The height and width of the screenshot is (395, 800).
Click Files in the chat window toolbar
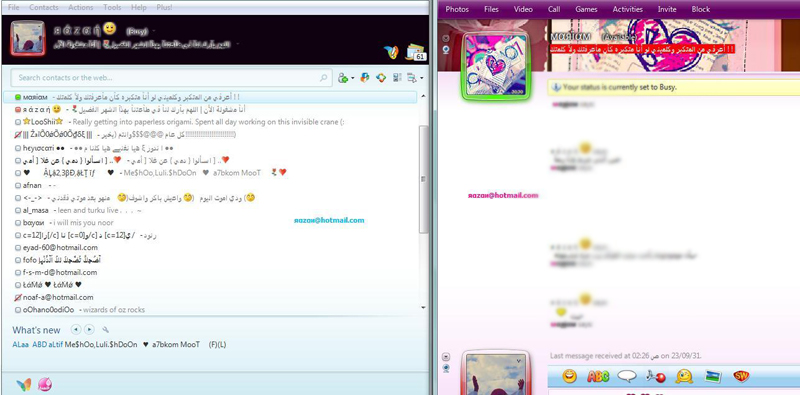click(491, 9)
